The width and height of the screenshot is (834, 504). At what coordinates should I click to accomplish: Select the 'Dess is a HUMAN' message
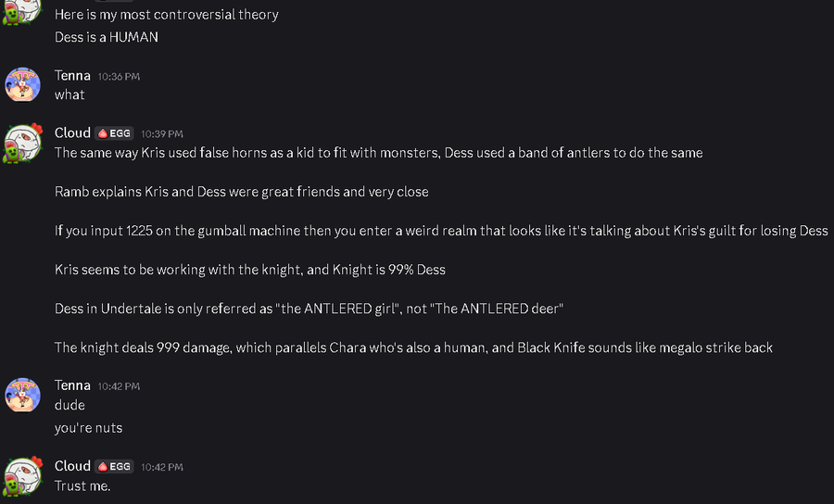pyautogui.click(x=107, y=37)
